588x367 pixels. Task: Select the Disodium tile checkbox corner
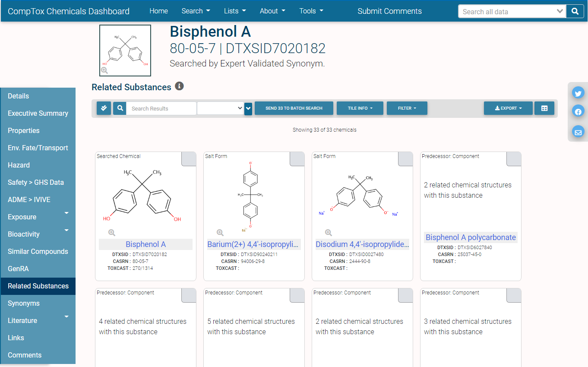pyautogui.click(x=405, y=159)
